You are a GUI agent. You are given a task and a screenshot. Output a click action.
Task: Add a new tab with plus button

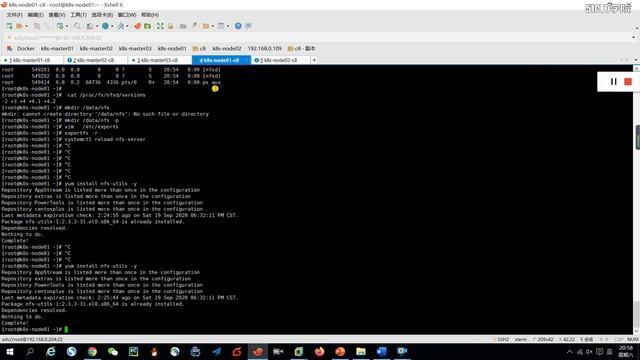(314, 60)
